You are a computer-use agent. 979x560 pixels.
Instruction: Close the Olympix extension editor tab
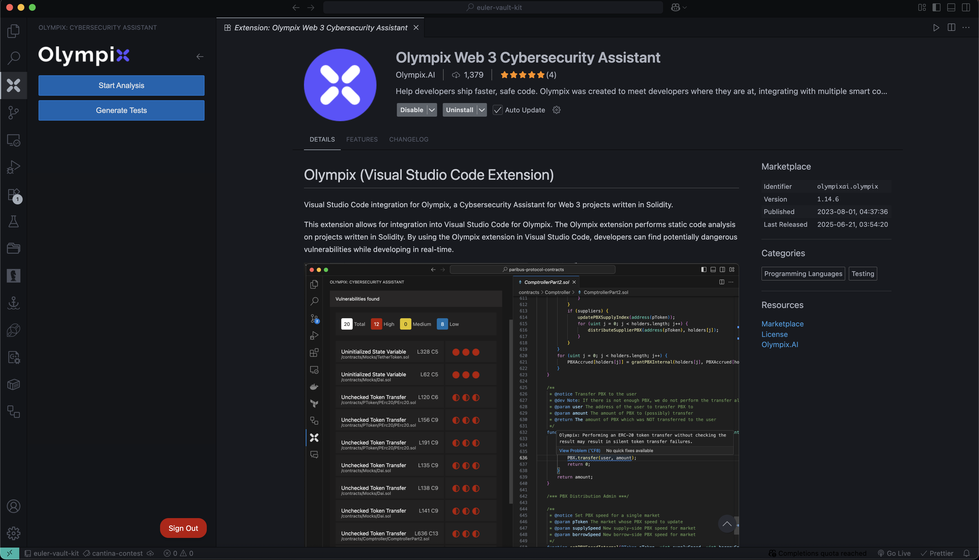point(416,28)
